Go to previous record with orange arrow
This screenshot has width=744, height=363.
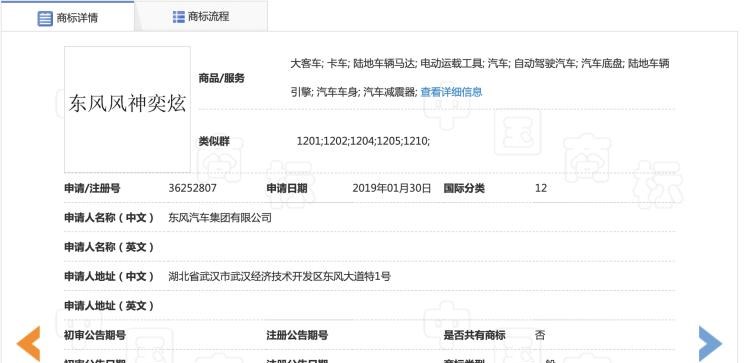[x=28, y=343]
